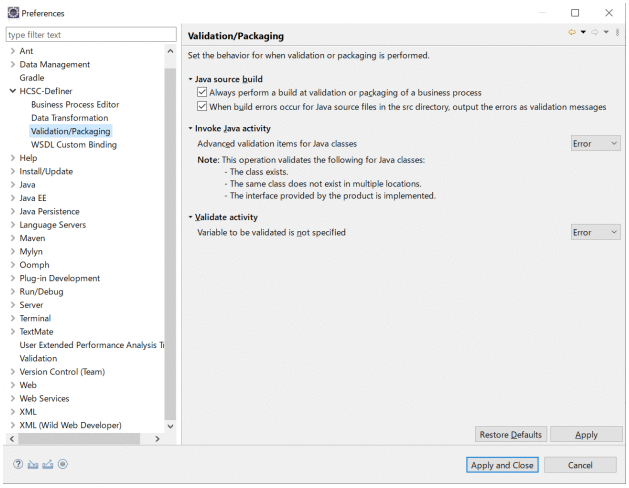The image size is (629, 488).
Task: Click the Help question mark icon
Action: pyautogui.click(x=18, y=464)
